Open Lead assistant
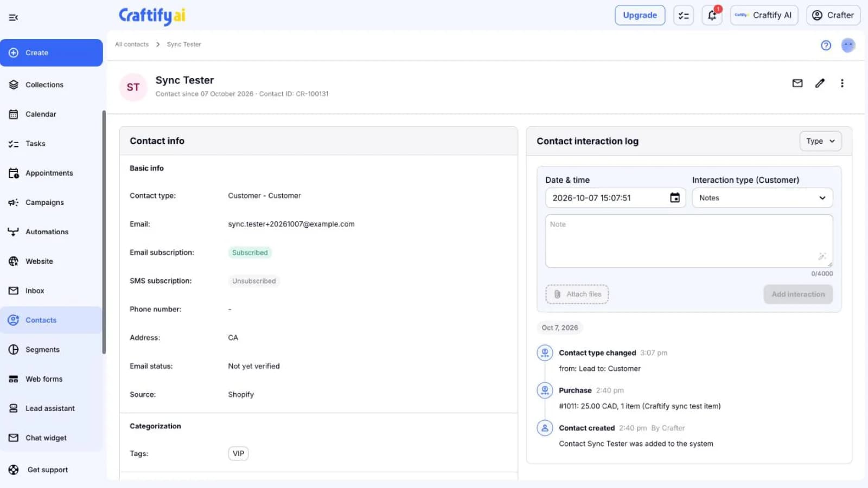Screen dimensions: 868x488 (52, 408)
